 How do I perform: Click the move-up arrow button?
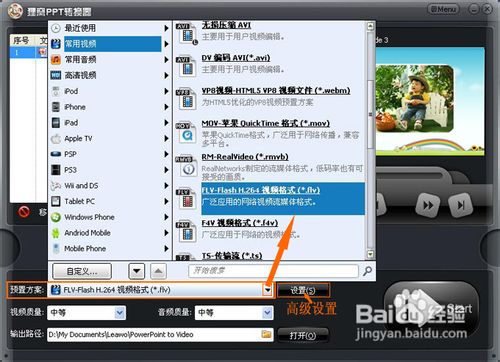(158, 271)
